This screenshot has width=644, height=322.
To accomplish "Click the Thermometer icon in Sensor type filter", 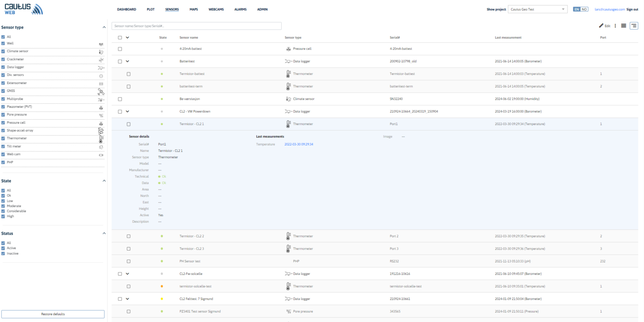I will pos(101,139).
